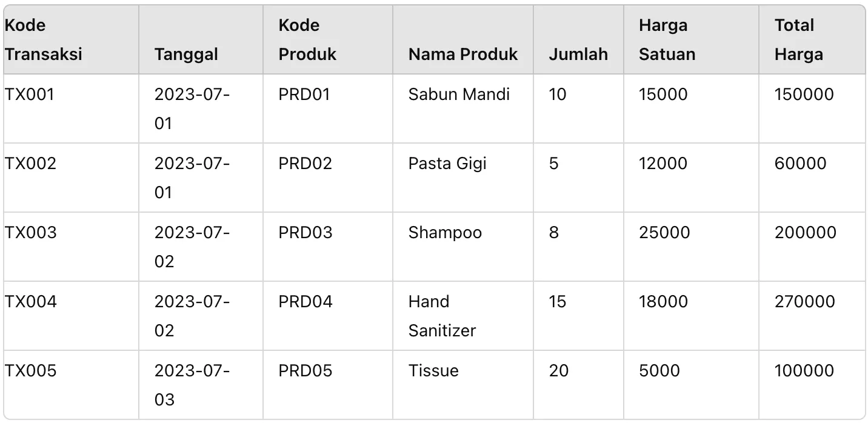Select the TX003 row code

pyautogui.click(x=31, y=233)
